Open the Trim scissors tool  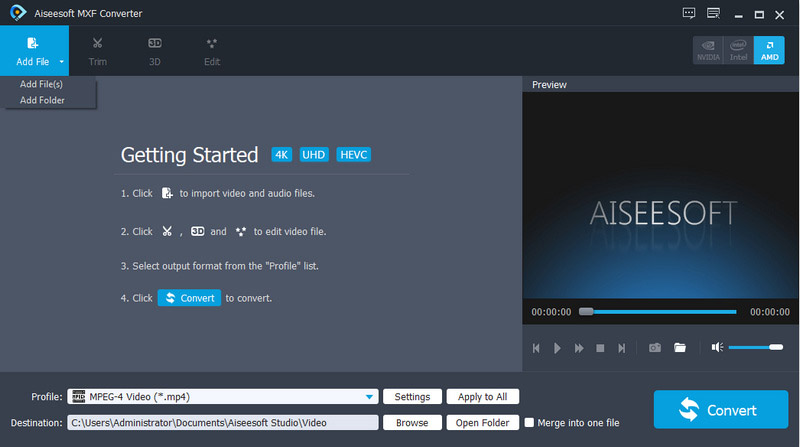tap(97, 52)
